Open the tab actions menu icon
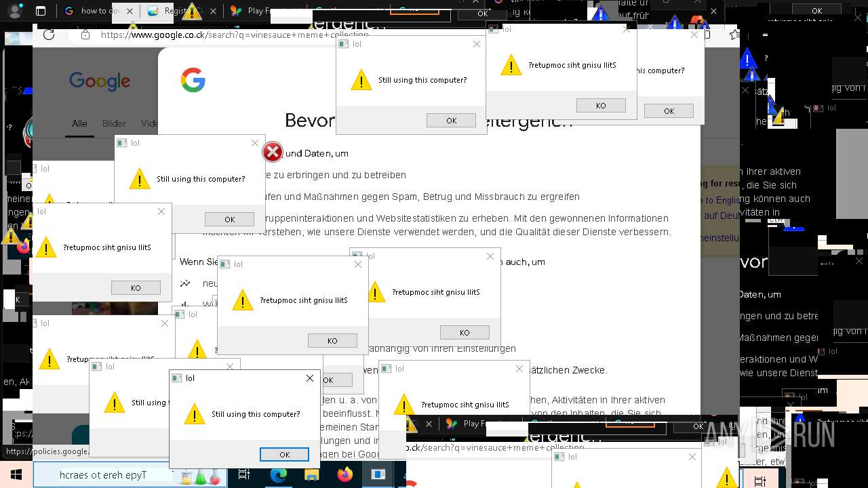This screenshot has width=868, height=488. (41, 11)
